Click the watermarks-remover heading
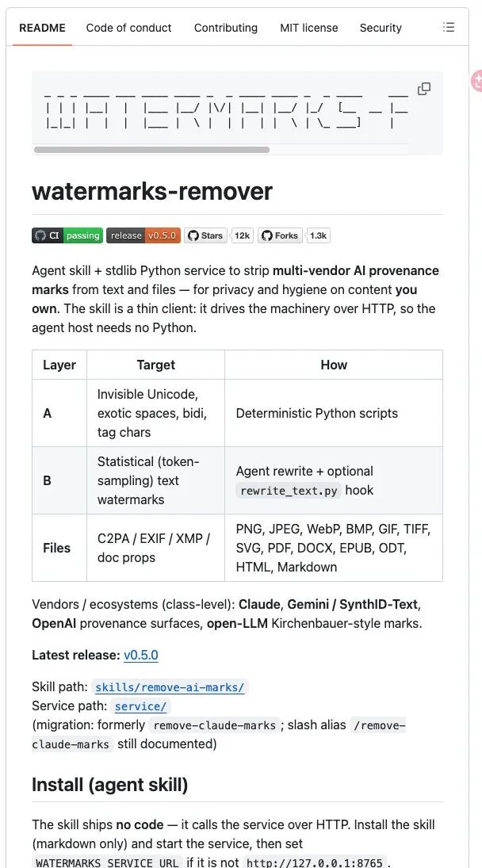Viewport: 482px width, 868px height. point(152,191)
